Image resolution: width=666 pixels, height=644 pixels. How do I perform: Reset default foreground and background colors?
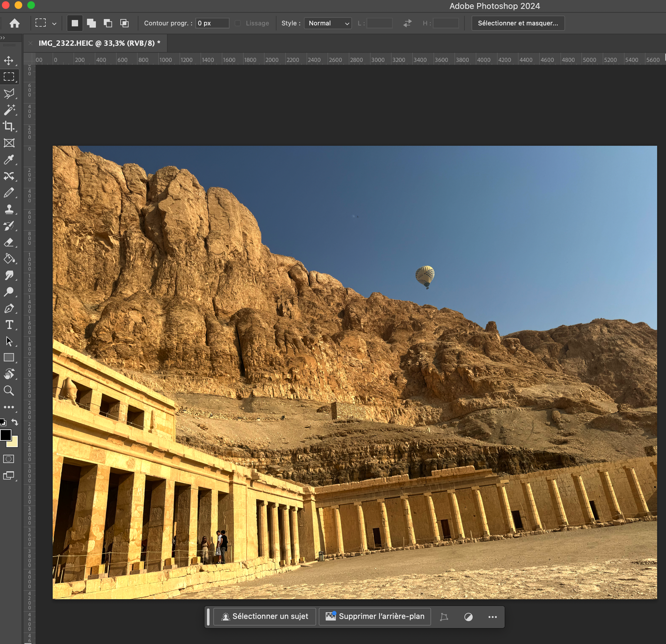point(3,422)
